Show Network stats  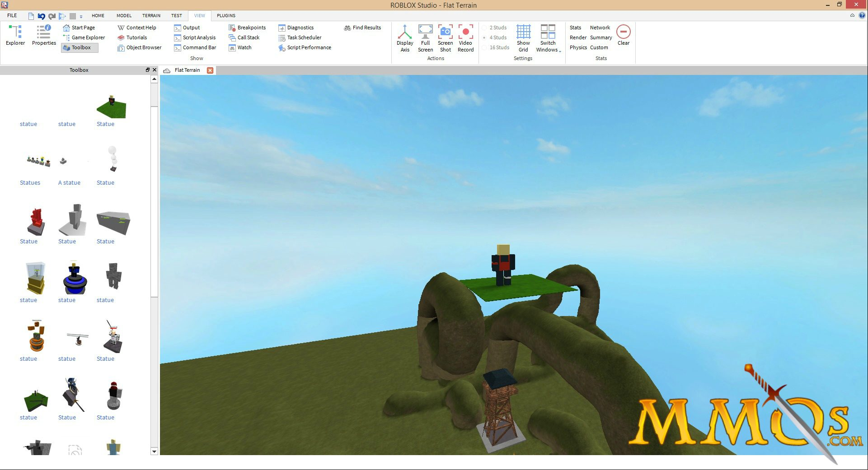600,28
